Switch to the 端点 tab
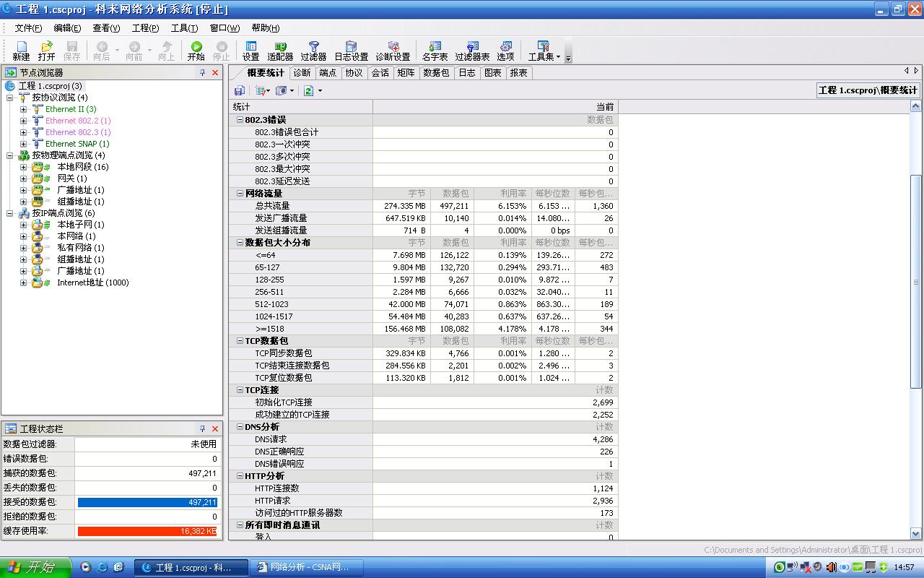This screenshot has height=578, width=924. click(328, 73)
